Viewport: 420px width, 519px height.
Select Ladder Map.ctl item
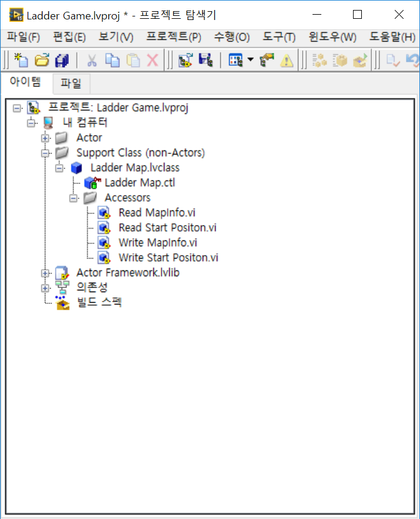tap(140, 183)
